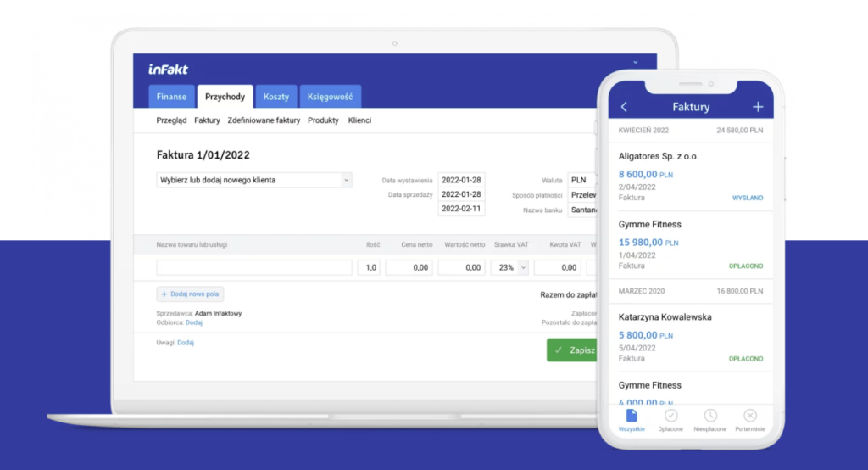This screenshot has height=470, width=868.
Task: Tap the plus icon to add invoice
Action: coord(758,107)
